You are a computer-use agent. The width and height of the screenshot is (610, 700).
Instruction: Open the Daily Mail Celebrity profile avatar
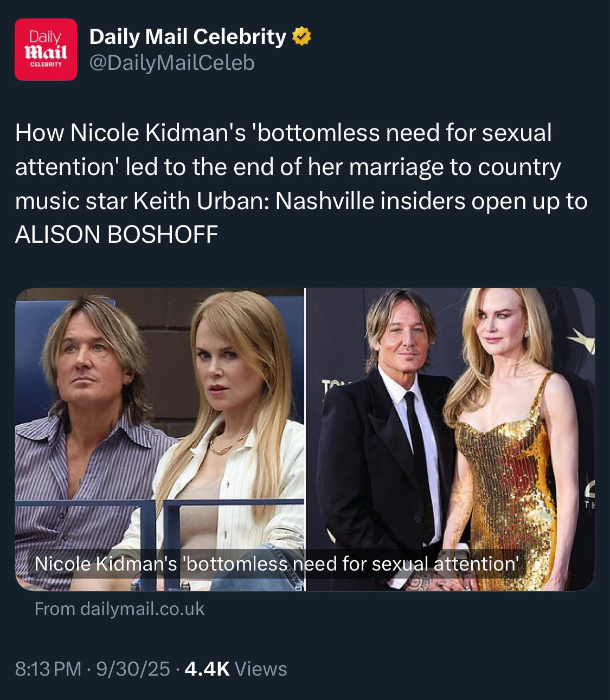tap(46, 49)
